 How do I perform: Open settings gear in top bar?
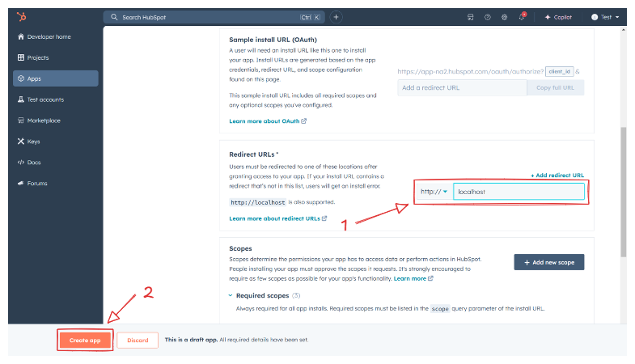point(504,17)
